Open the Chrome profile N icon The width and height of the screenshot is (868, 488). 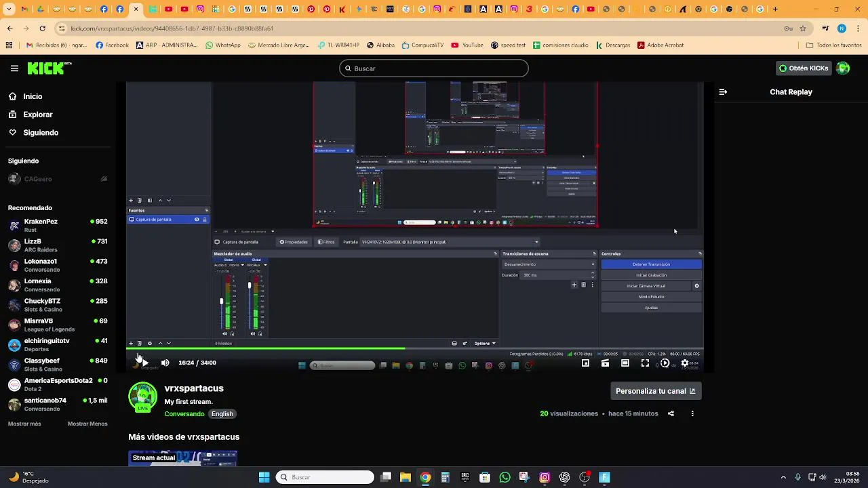tap(842, 28)
